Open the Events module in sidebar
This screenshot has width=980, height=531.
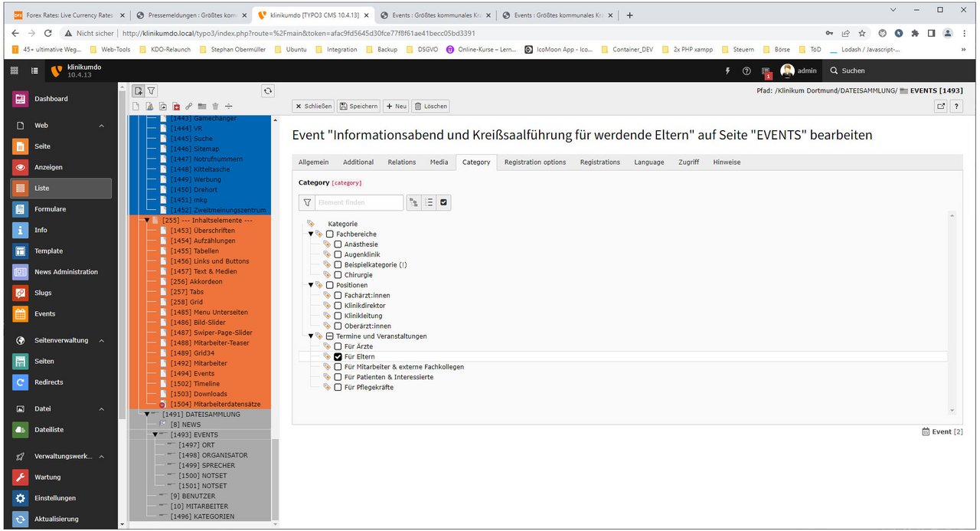tap(60, 313)
